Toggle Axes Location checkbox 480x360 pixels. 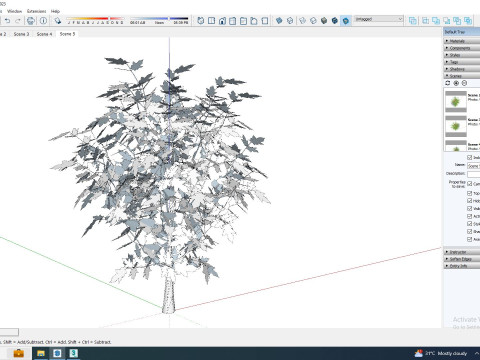click(x=470, y=239)
